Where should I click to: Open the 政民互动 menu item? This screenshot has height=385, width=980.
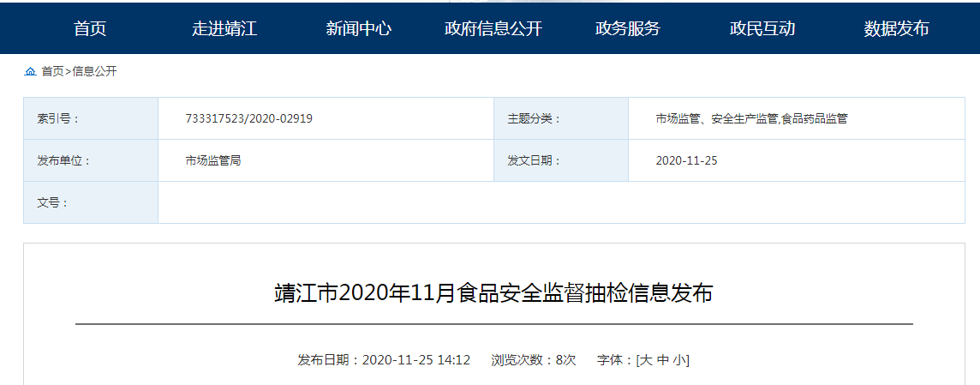[x=762, y=29]
